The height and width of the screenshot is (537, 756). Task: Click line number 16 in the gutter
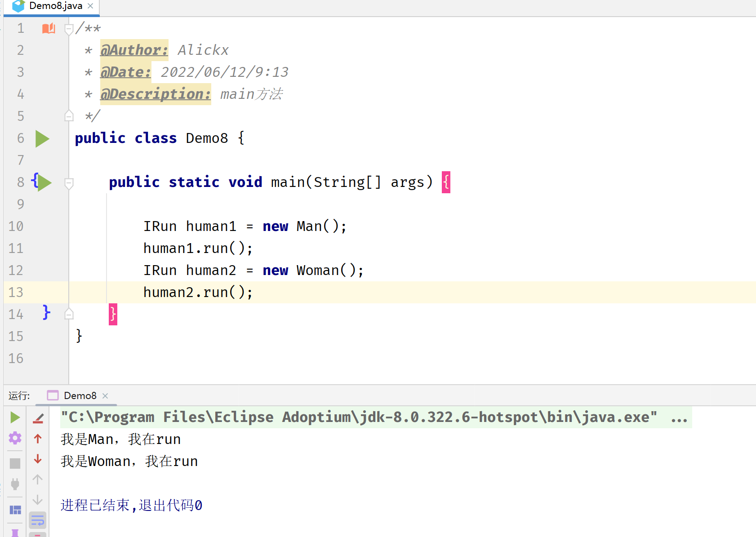click(x=16, y=358)
